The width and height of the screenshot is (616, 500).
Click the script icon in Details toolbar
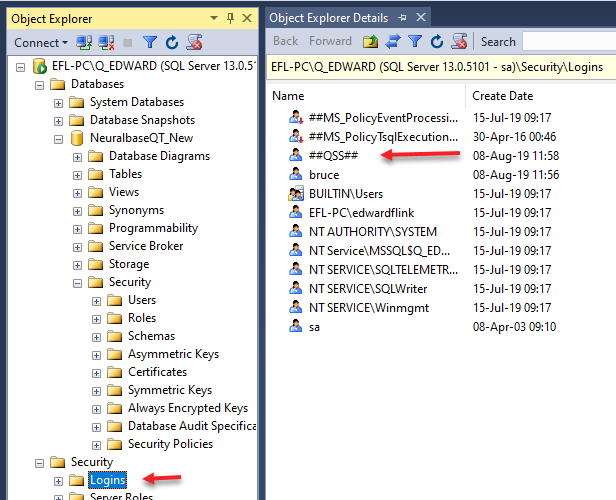(459, 41)
